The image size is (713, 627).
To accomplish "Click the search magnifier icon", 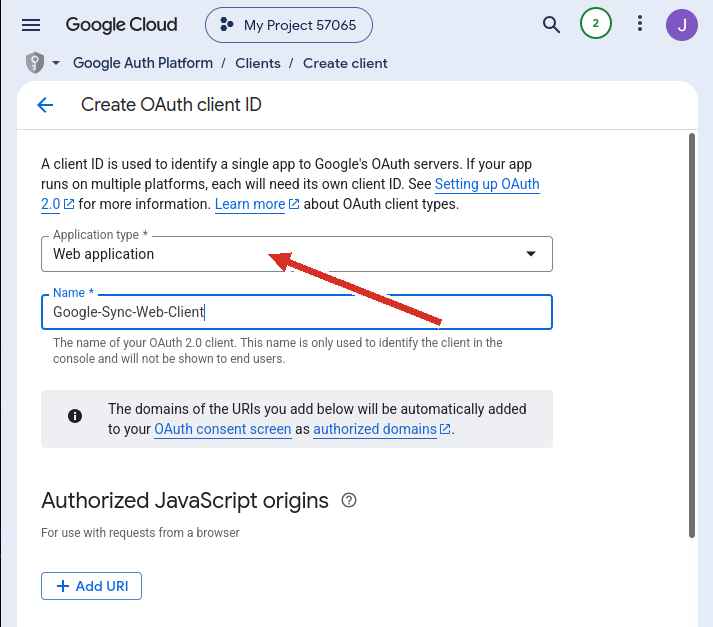I will click(551, 25).
